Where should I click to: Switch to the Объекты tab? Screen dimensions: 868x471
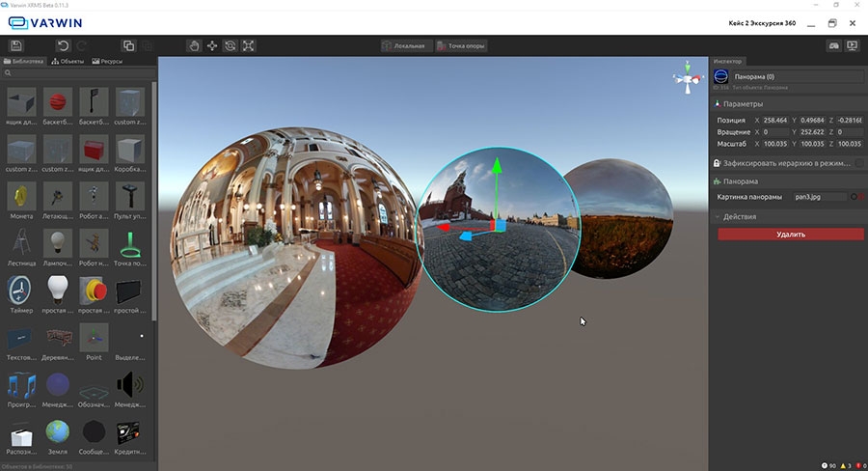tap(68, 61)
